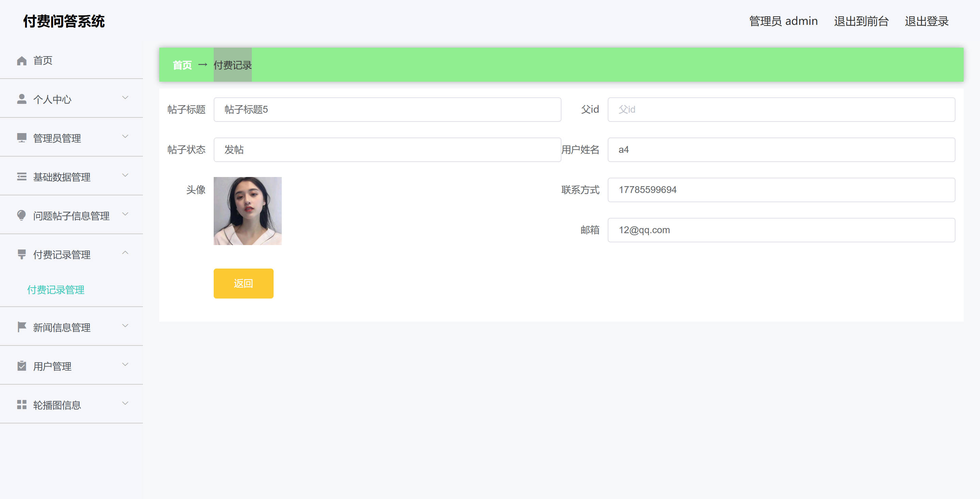Expand the 个人中心 menu chevron
The width and height of the screenshot is (980, 499).
[x=125, y=98]
